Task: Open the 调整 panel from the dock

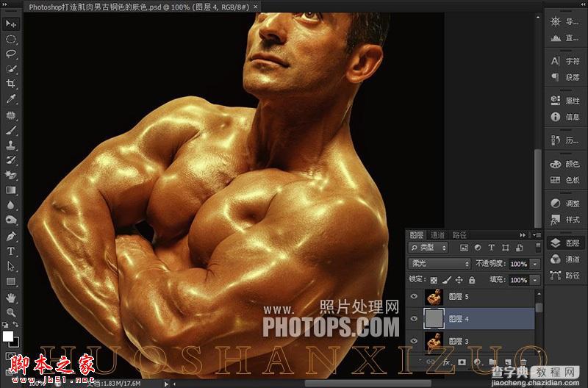Action: 565,204
